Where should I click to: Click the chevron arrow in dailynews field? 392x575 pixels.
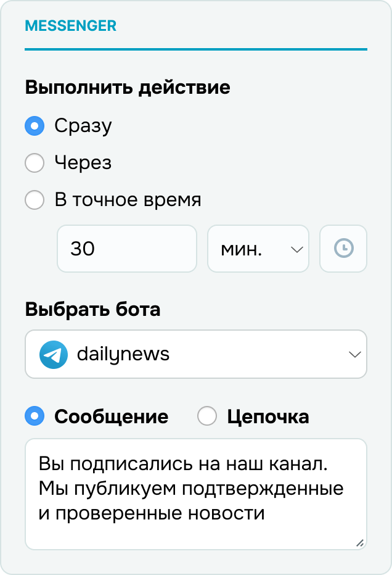(354, 355)
